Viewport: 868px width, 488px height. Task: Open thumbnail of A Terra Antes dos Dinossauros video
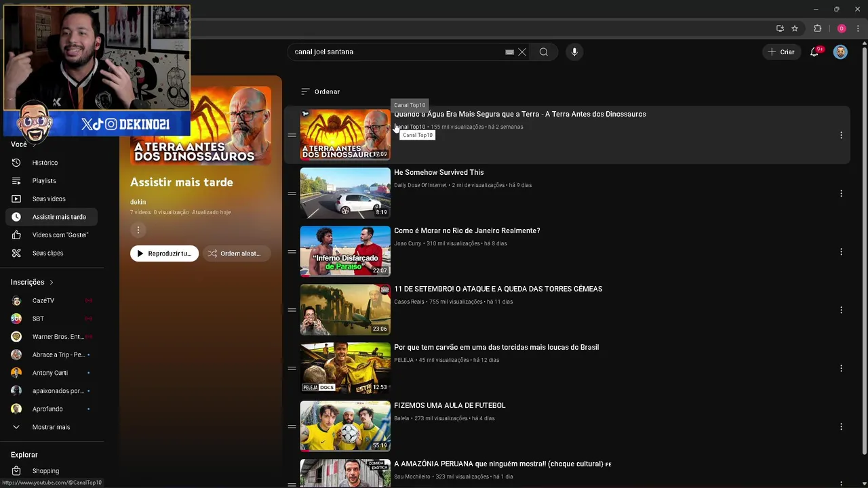pos(345,135)
